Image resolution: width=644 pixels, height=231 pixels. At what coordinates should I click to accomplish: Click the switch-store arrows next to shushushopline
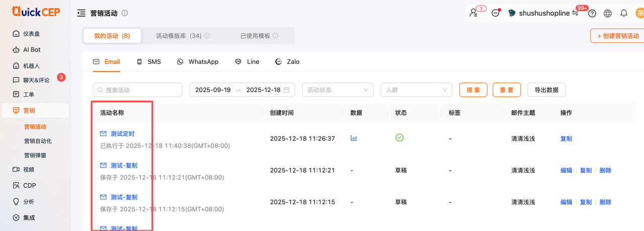click(x=575, y=13)
